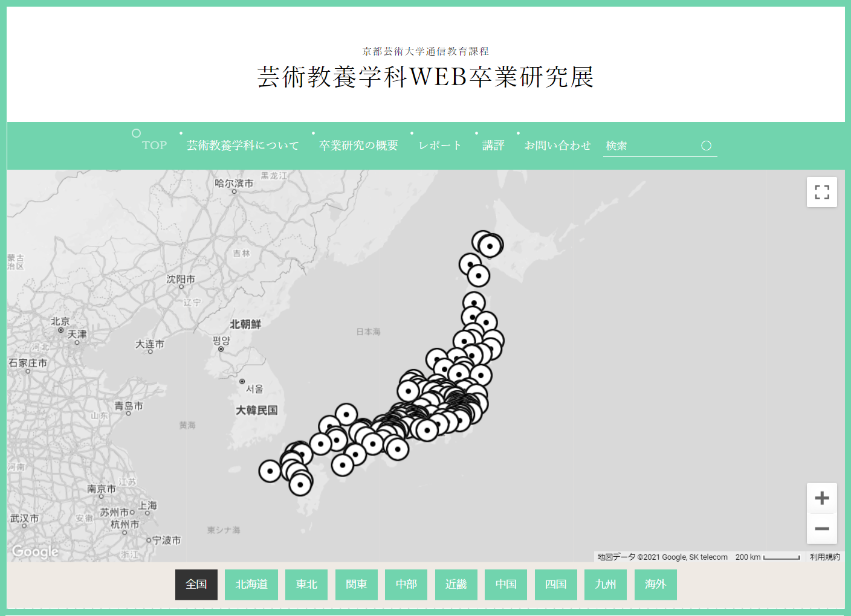This screenshot has height=616, width=851.
Task: Zoom in on the map
Action: pyautogui.click(x=821, y=498)
